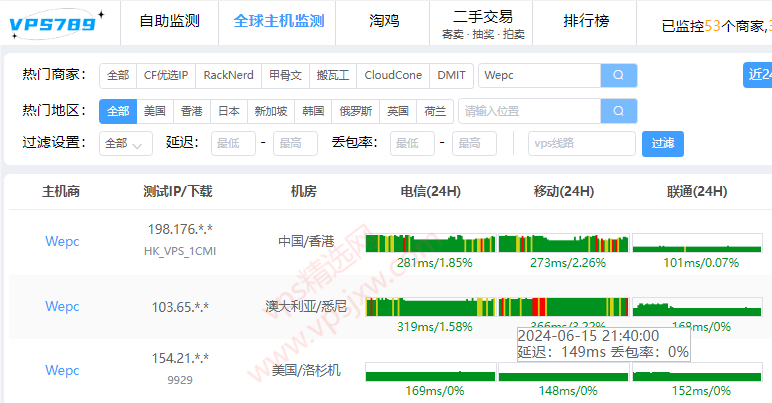Click the 主机商 column header

click(61, 191)
